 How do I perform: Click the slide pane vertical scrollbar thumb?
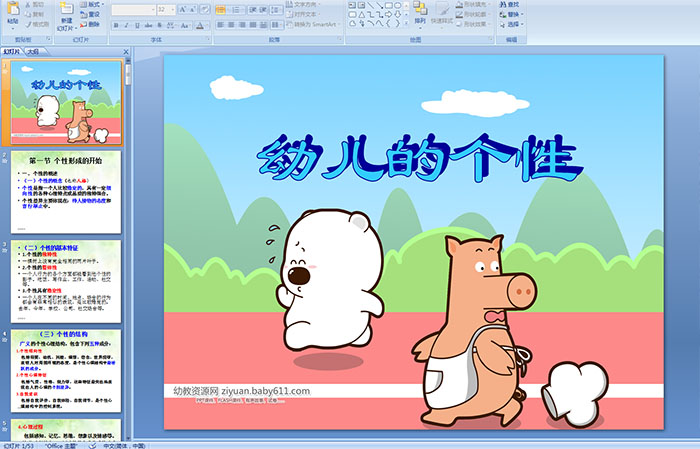pyautogui.click(x=129, y=75)
